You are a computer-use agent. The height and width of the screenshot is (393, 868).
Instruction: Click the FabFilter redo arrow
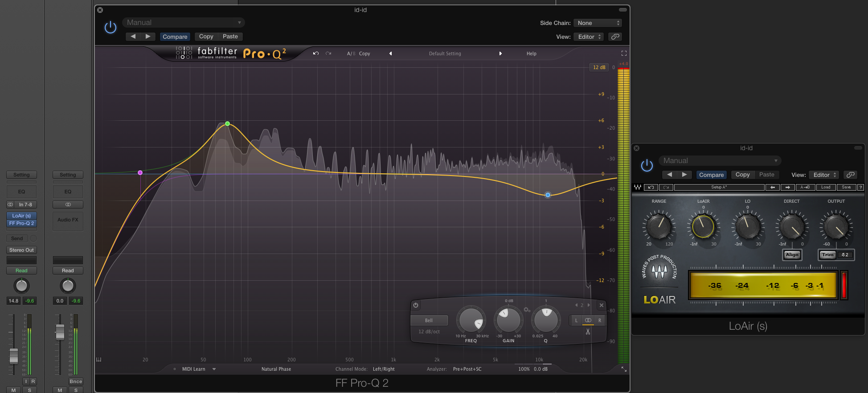click(328, 53)
